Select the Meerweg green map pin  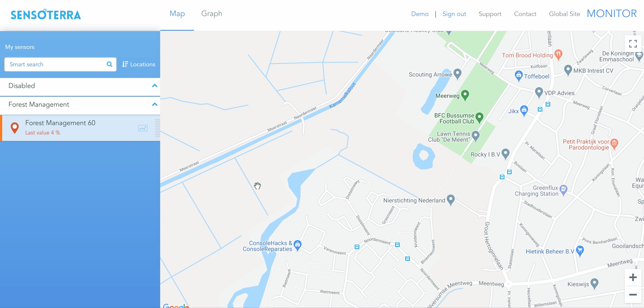465,95
